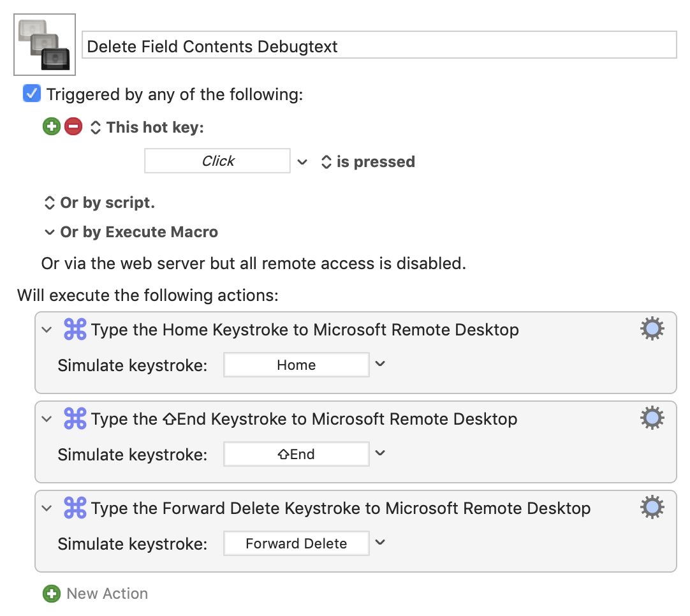Click command icon of Home Keystroke action
Screen dimensions: 690x616
[x=75, y=329]
